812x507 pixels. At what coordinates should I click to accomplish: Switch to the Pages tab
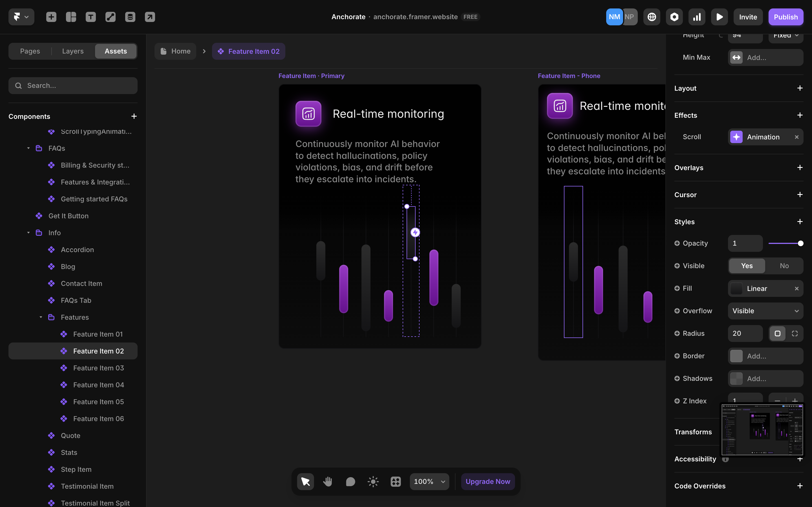tap(30, 51)
